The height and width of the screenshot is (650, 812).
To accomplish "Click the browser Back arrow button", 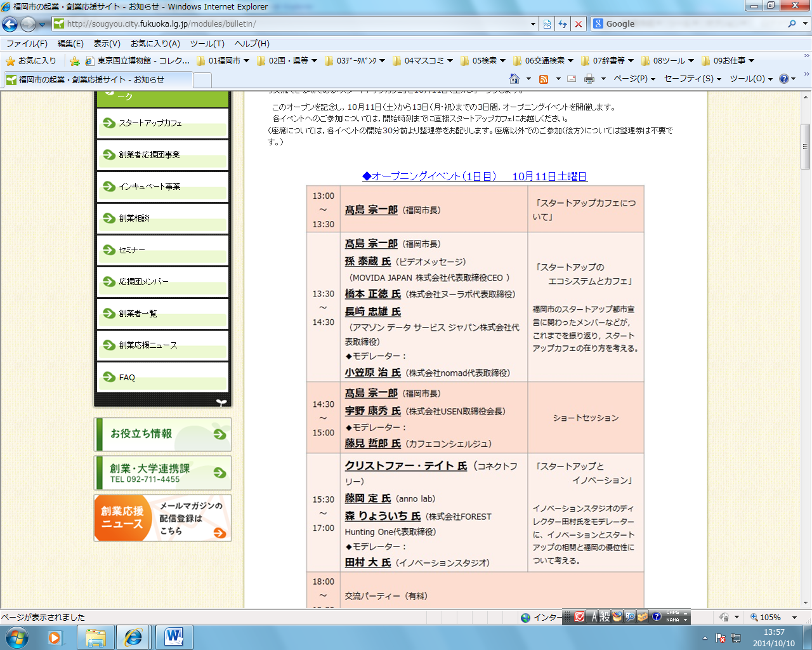I will (10, 24).
